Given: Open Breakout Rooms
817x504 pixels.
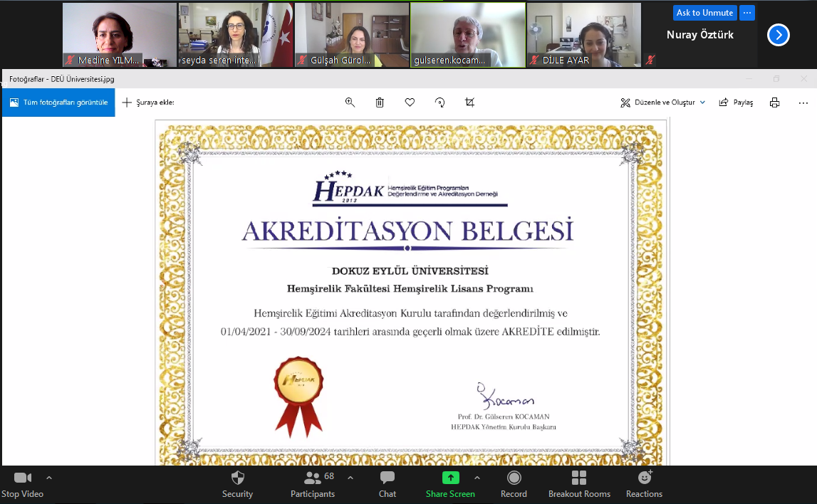Looking at the screenshot, I should [x=579, y=484].
